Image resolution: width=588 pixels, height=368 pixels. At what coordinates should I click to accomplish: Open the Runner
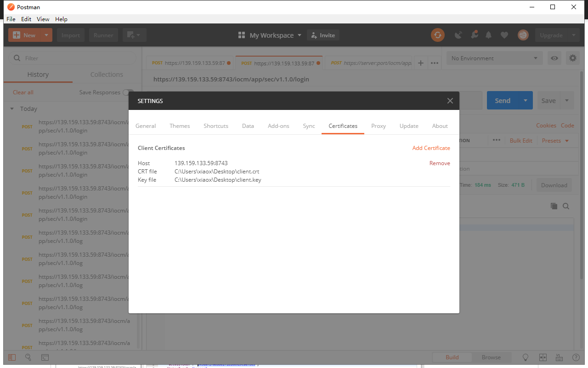point(103,35)
